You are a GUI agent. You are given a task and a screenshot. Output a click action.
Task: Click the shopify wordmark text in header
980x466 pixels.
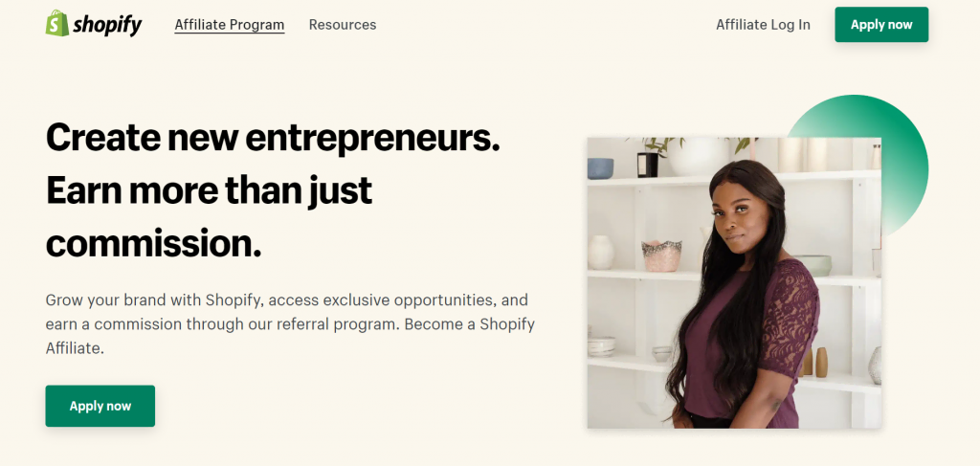107,25
